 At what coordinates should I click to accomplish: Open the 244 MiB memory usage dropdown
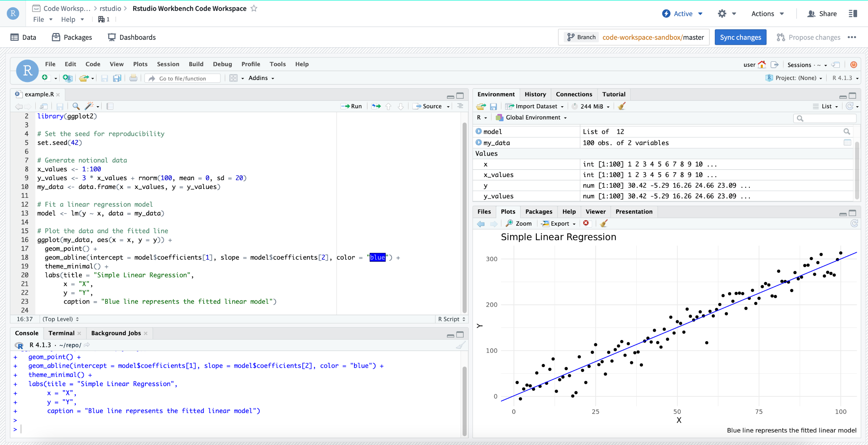pos(592,106)
